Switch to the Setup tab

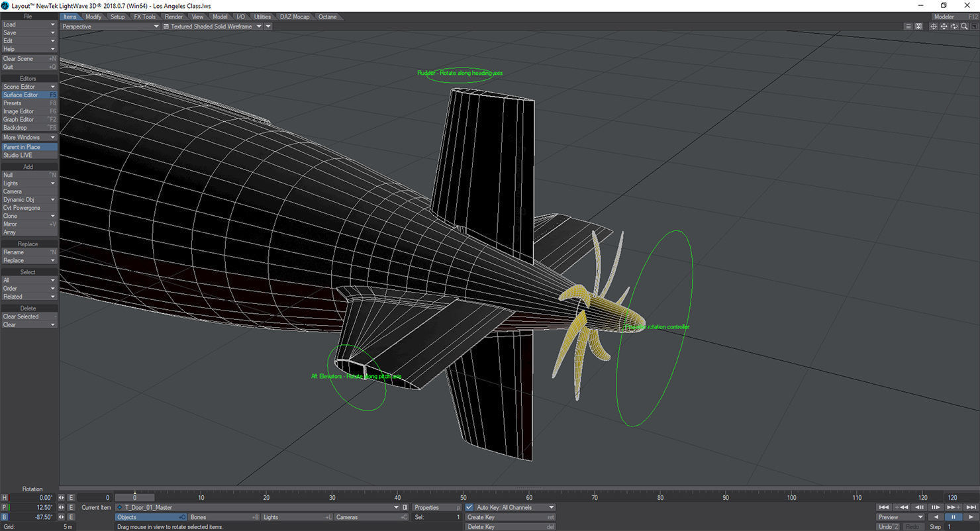(118, 17)
